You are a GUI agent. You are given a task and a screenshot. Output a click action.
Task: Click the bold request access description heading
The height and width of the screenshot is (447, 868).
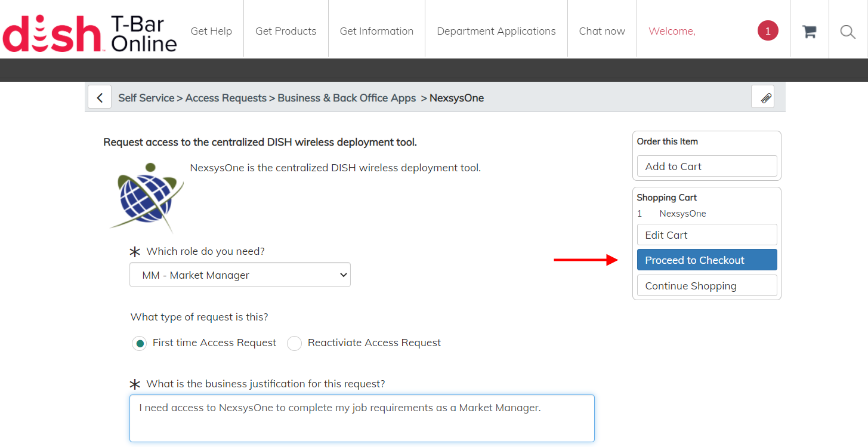pos(260,142)
